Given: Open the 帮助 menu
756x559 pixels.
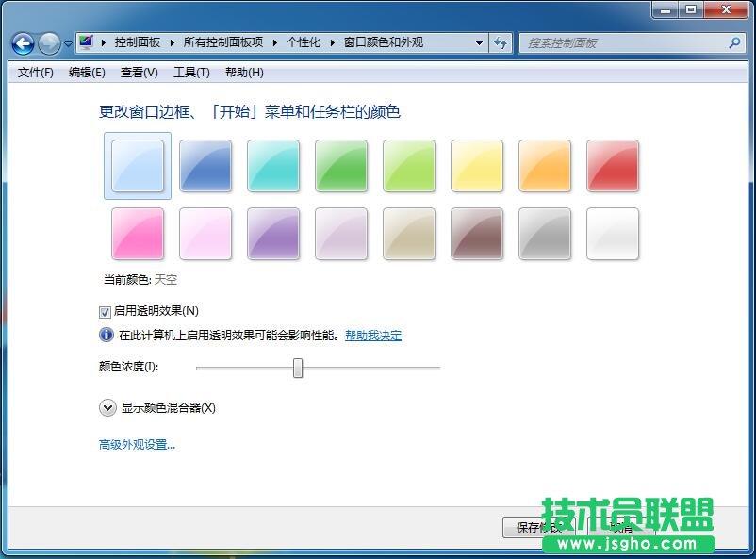Looking at the screenshot, I should [243, 72].
